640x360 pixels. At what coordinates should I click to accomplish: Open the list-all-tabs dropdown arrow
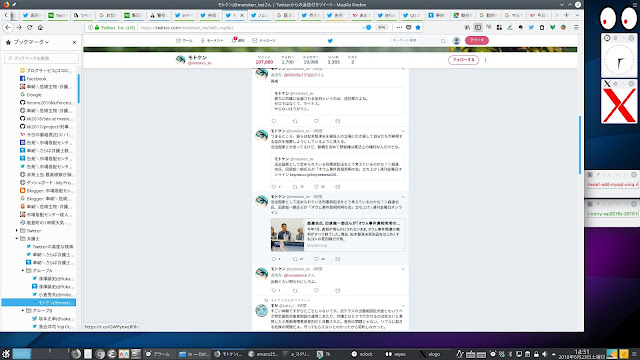tap(577, 15)
